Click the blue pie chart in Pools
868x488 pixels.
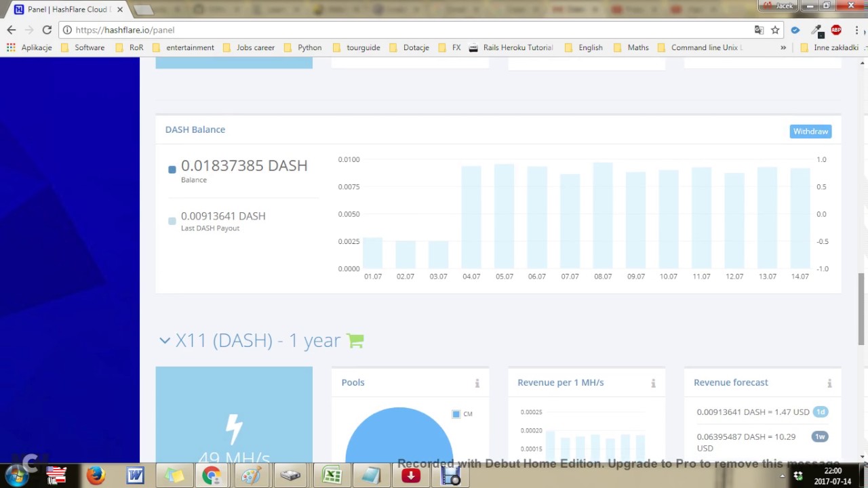pyautogui.click(x=399, y=434)
